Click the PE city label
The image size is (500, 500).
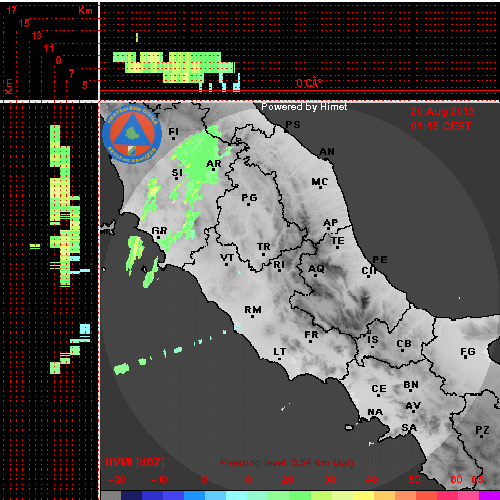tap(380, 260)
